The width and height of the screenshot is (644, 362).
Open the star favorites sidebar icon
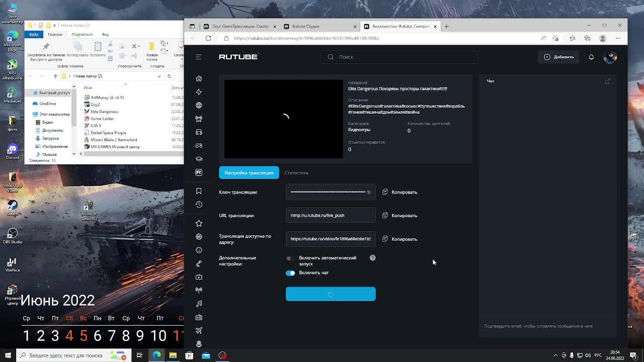[x=199, y=223]
